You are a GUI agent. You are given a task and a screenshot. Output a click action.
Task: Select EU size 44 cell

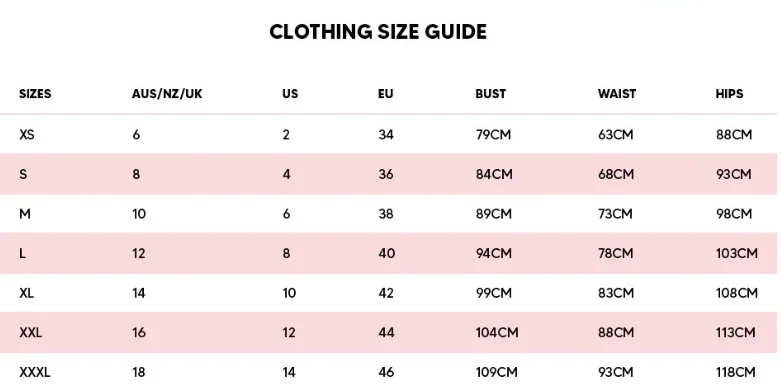click(386, 333)
